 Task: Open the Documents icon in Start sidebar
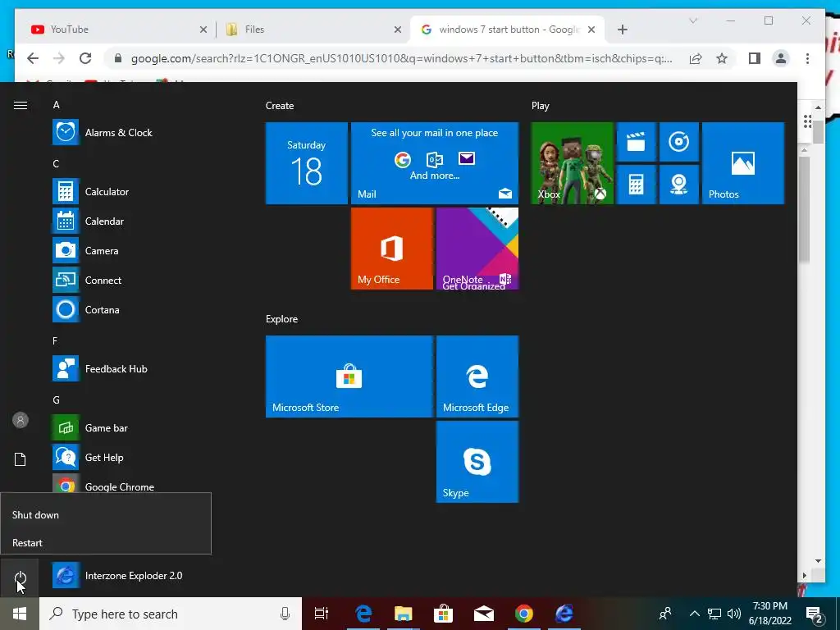point(20,459)
